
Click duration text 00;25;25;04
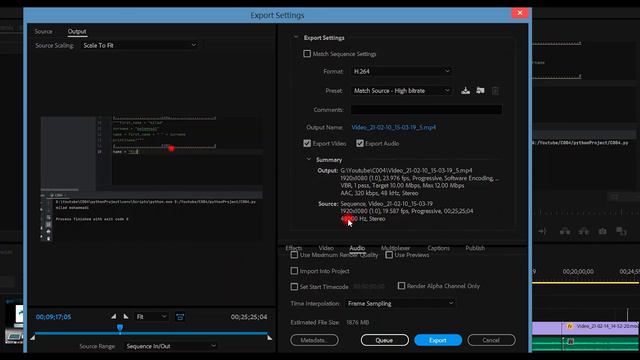249,317
